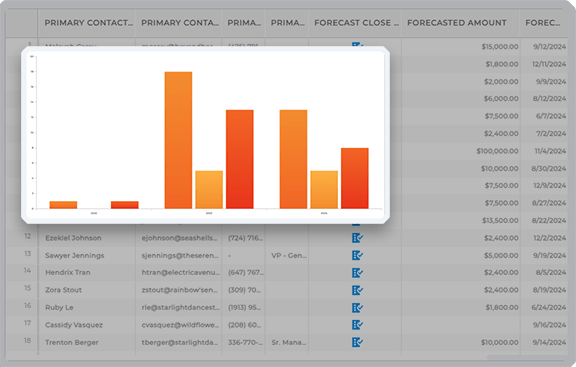Click the truncated FOREC... date column header

[x=543, y=23]
